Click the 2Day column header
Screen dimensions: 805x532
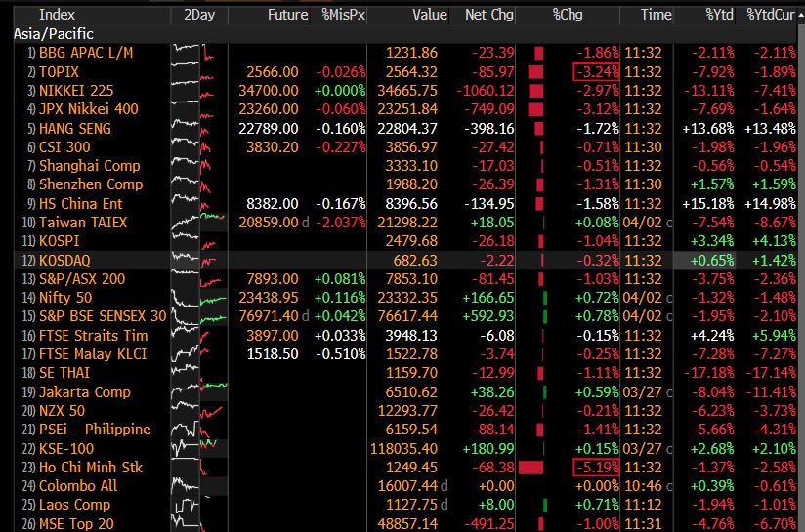pos(199,15)
